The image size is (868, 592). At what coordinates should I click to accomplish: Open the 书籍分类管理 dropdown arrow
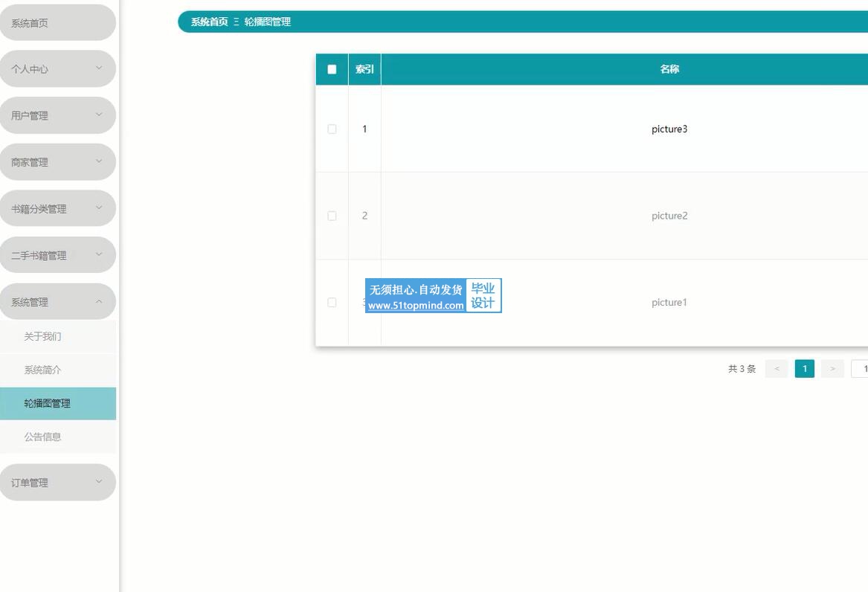point(99,208)
